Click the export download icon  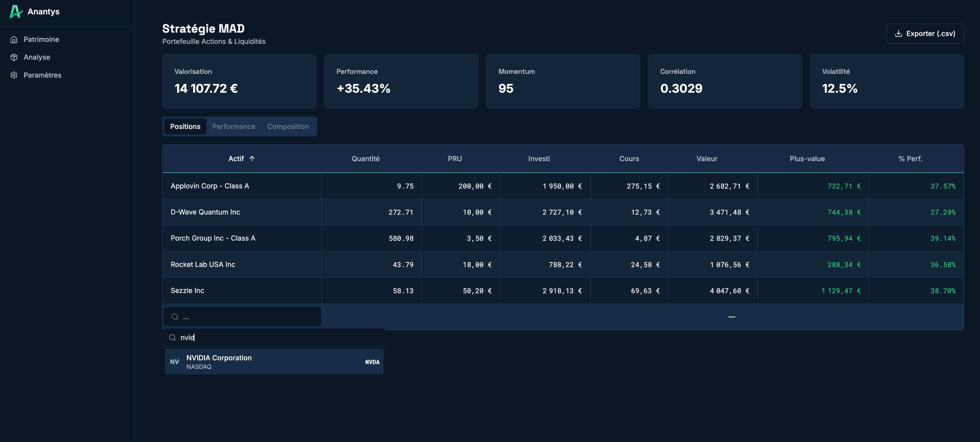pos(898,33)
